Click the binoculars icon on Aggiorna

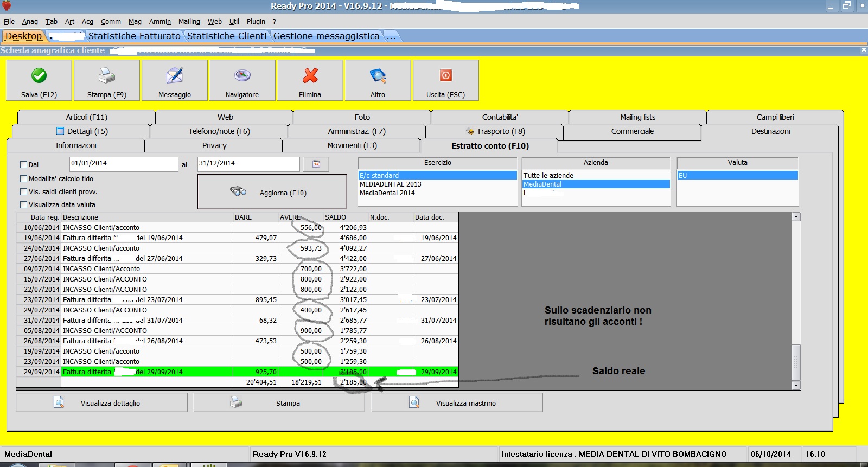[x=238, y=192]
